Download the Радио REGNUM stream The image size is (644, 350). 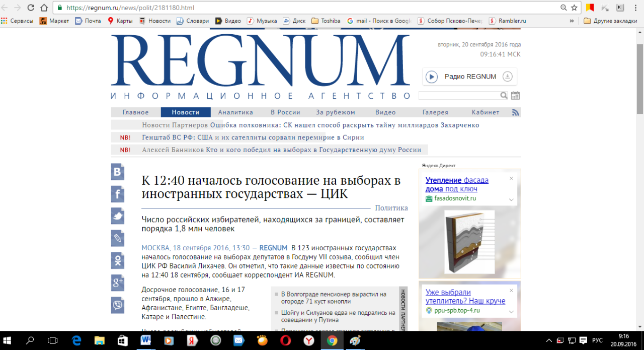pos(508,77)
